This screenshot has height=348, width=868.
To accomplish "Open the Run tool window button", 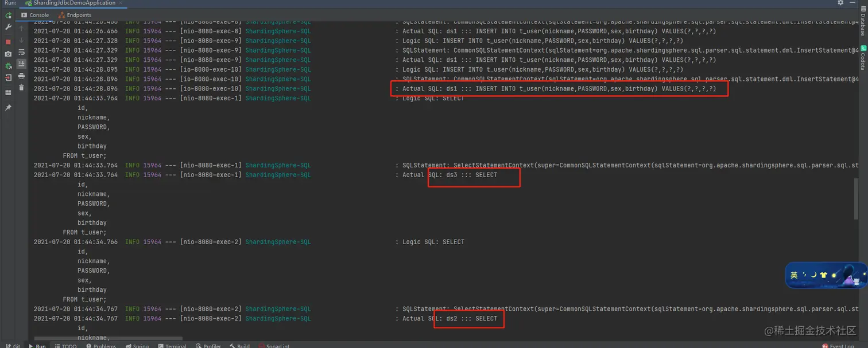I will 37,345.
